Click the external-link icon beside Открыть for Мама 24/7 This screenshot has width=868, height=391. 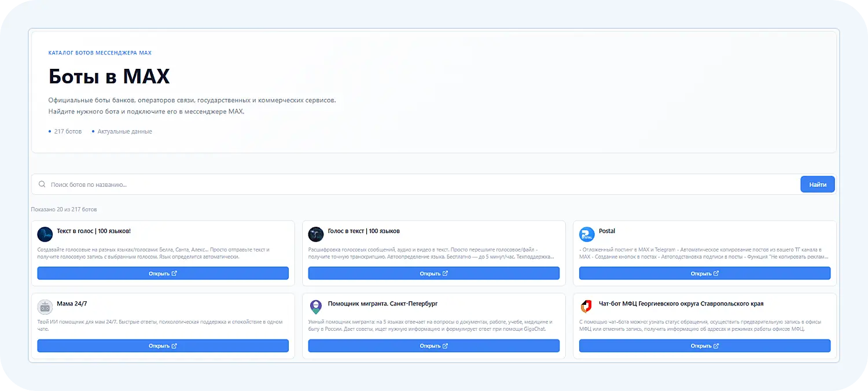tap(174, 345)
